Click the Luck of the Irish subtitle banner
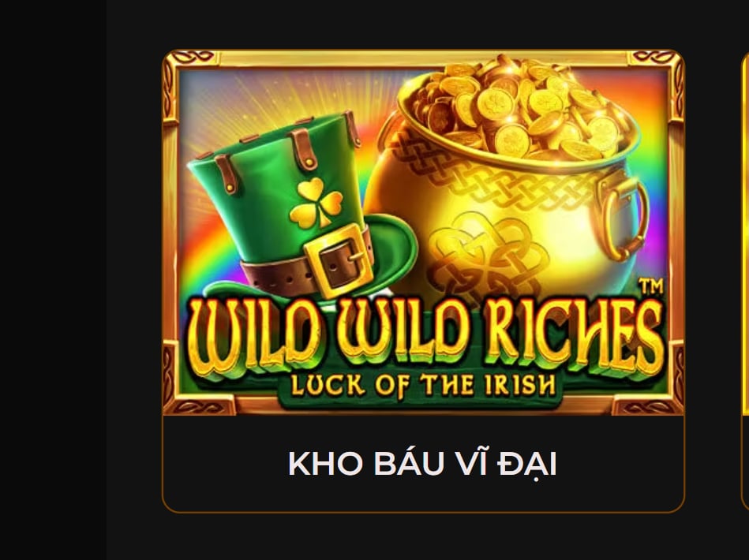Image resolution: width=749 pixels, height=560 pixels. [x=423, y=386]
